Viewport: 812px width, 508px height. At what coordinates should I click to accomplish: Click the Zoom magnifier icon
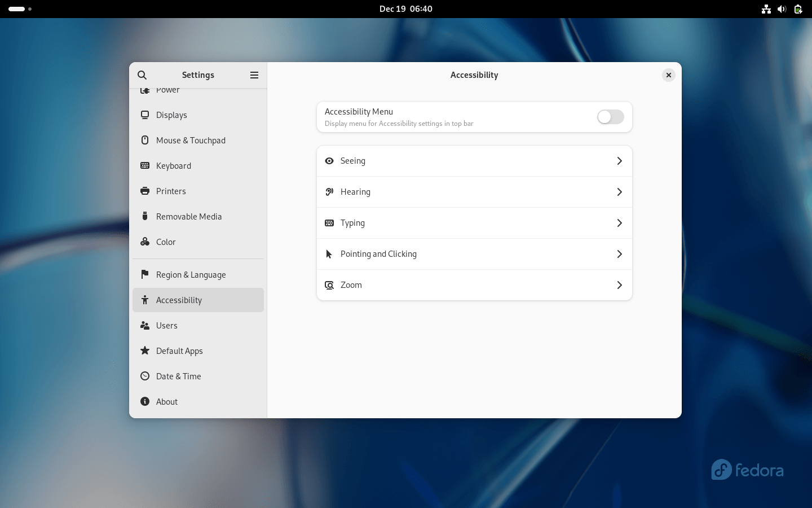tap(329, 285)
